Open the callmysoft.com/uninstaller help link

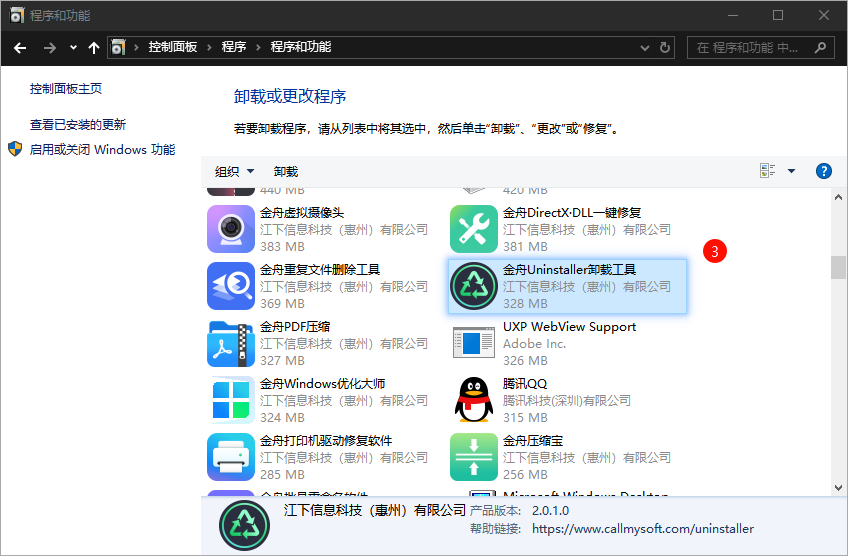coord(643,528)
